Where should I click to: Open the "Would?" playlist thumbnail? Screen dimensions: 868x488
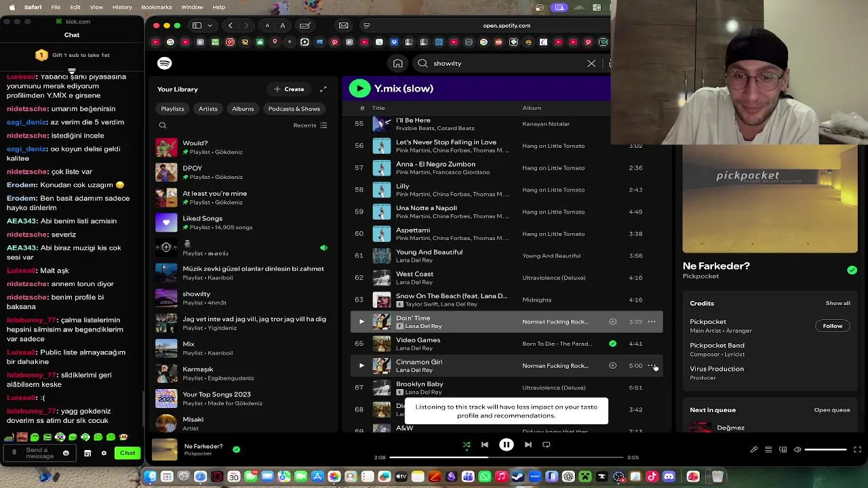pyautogui.click(x=166, y=147)
